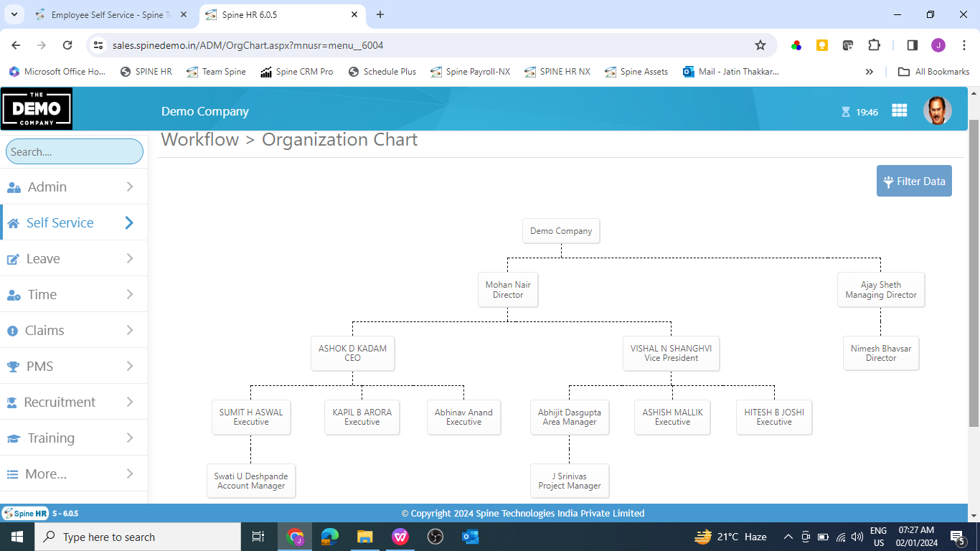Viewport: 980px width, 551px height.
Task: Click the More list icon
Action: (12, 474)
